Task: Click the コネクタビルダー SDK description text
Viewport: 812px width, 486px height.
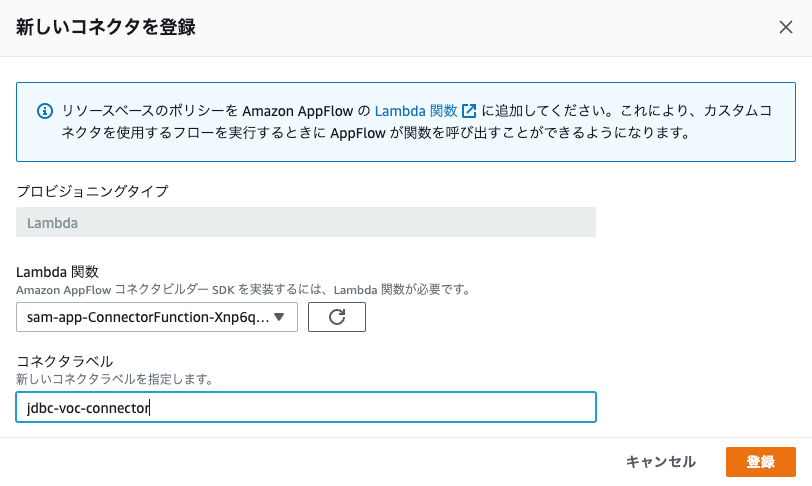Action: coord(243,289)
